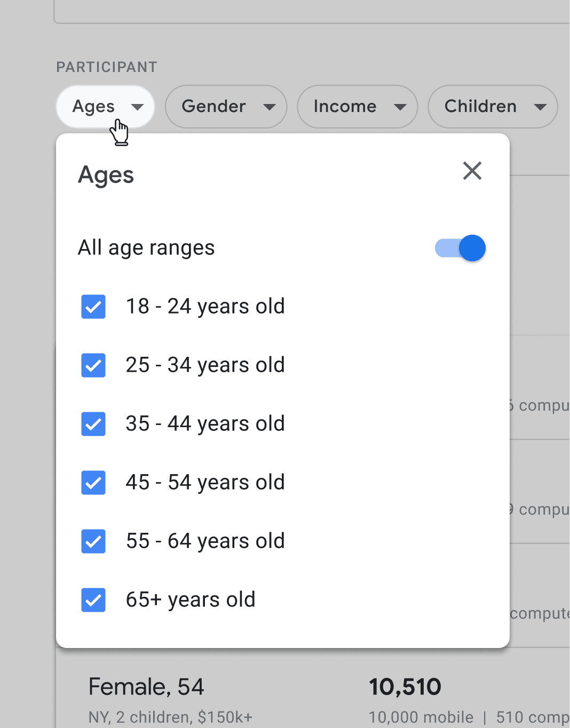This screenshot has width=570, height=728.
Task: Click the PARTICIPANT section heading
Action: pos(106,67)
